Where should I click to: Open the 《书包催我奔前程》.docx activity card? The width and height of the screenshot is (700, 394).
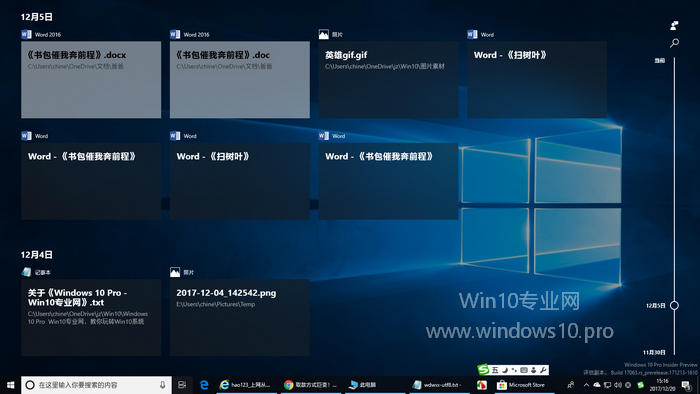point(91,79)
